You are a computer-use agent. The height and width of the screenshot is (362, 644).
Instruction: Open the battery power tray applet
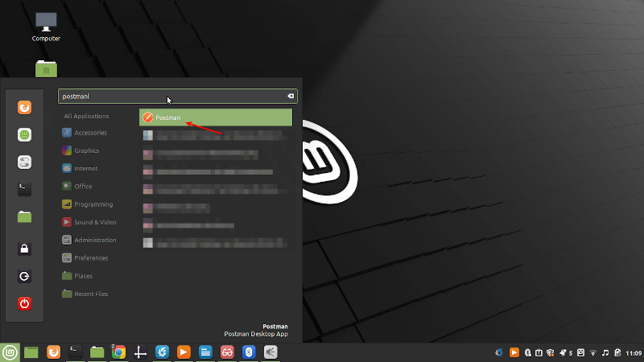pos(617,352)
